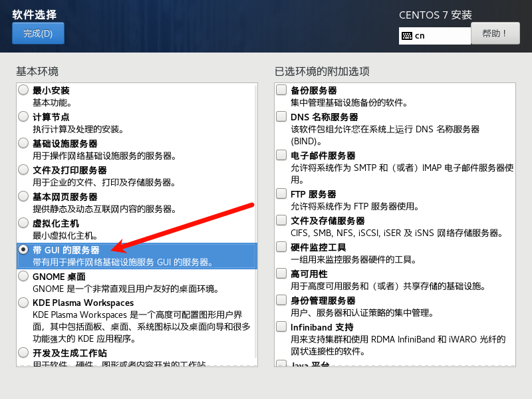Click text 一组用来监控服务器硬件的工具。
Viewport: 532px width, 399px height.
pos(354,259)
